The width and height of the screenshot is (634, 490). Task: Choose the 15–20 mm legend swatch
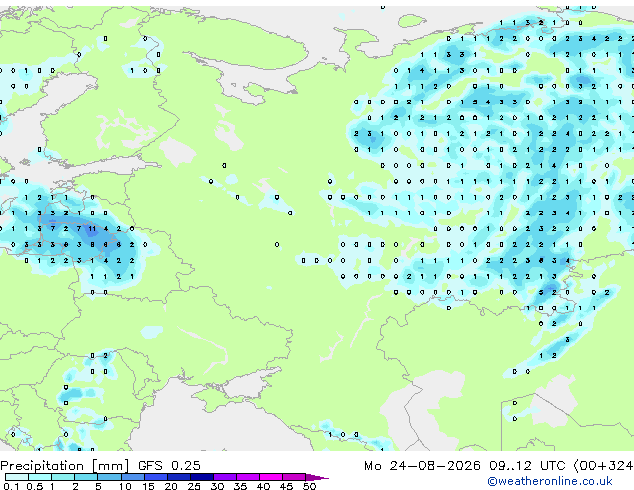(x=156, y=477)
